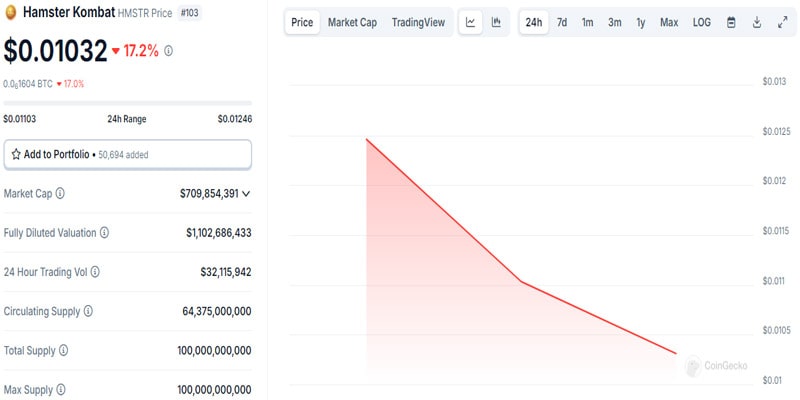The height and width of the screenshot is (400, 800).
Task: Open 24 Hour Trading Vol info icon
Action: (95, 272)
